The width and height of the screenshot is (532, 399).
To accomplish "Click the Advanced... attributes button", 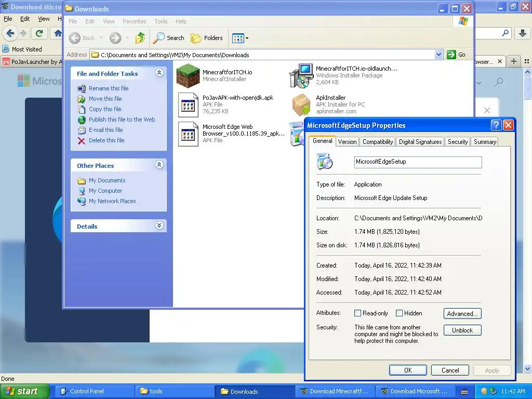I will (x=462, y=313).
